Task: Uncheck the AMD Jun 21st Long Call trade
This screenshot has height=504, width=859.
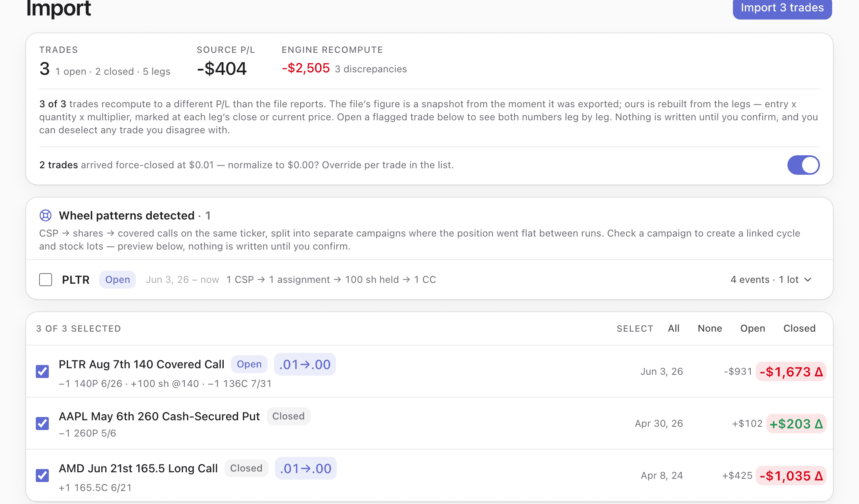Action: coord(42,476)
